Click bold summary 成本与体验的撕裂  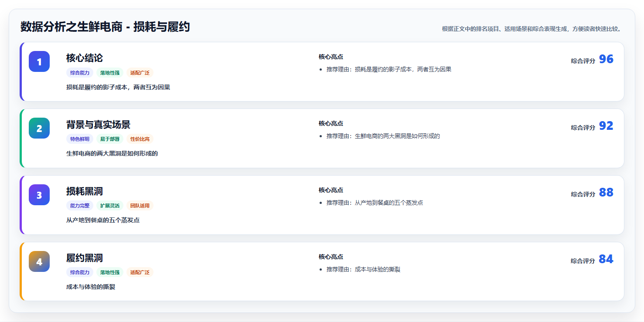point(91,287)
